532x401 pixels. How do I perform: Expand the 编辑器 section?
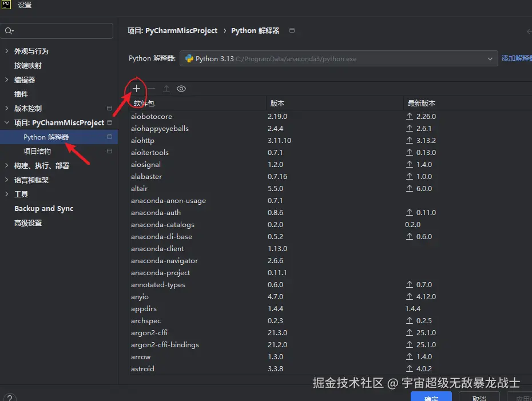pos(6,80)
